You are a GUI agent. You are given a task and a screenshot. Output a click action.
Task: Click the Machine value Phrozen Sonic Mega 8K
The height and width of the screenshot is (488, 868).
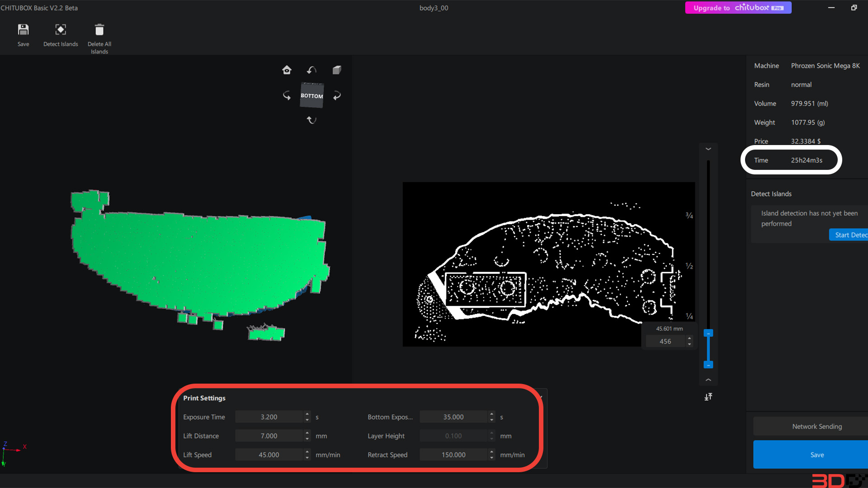pyautogui.click(x=826, y=66)
